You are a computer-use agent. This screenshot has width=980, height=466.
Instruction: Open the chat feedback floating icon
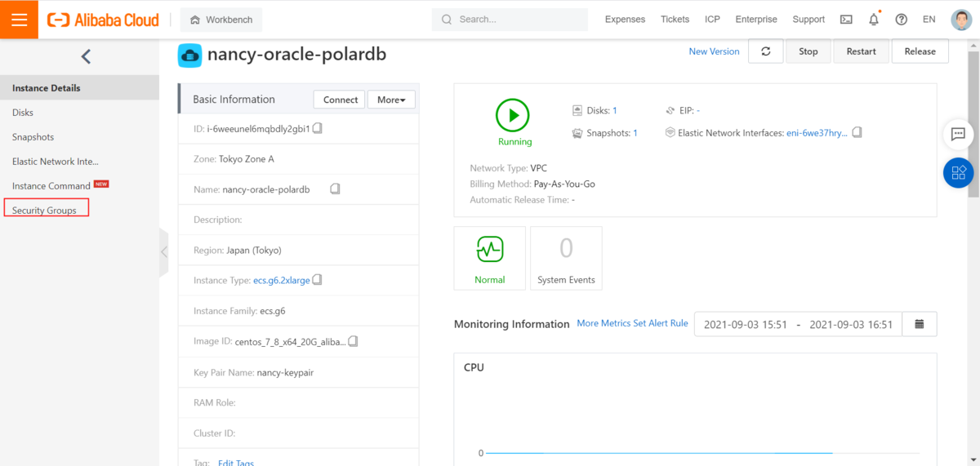pyautogui.click(x=958, y=134)
